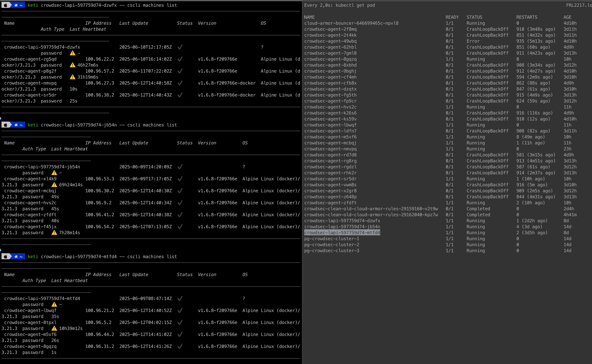Click the pod name cloud-armor-bouncer-646699465c-npvl8
This screenshot has height=364, width=592.
point(351,23)
